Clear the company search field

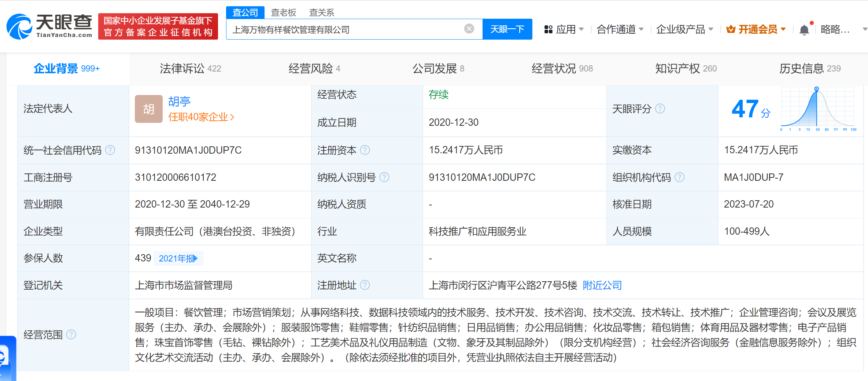click(469, 29)
